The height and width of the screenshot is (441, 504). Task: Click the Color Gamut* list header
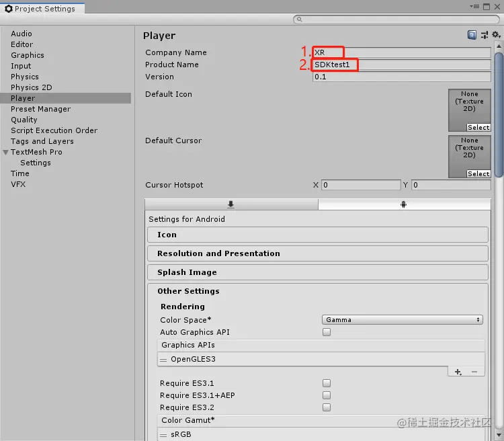tap(321, 420)
